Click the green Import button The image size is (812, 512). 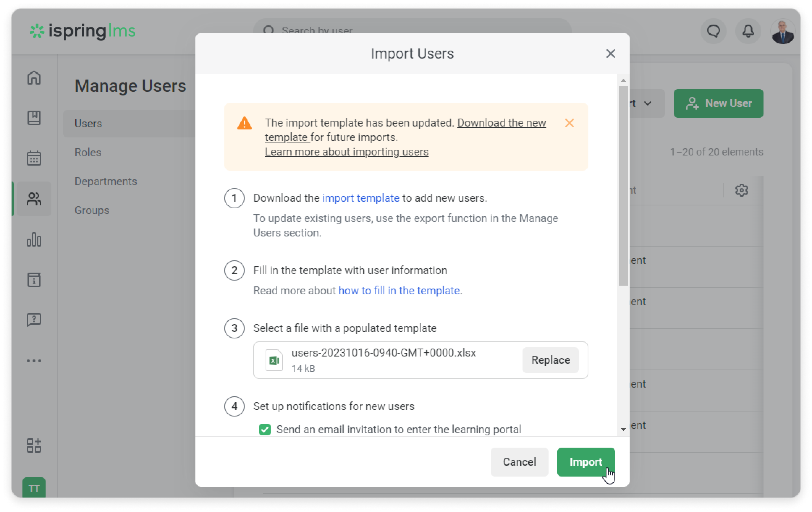585,462
